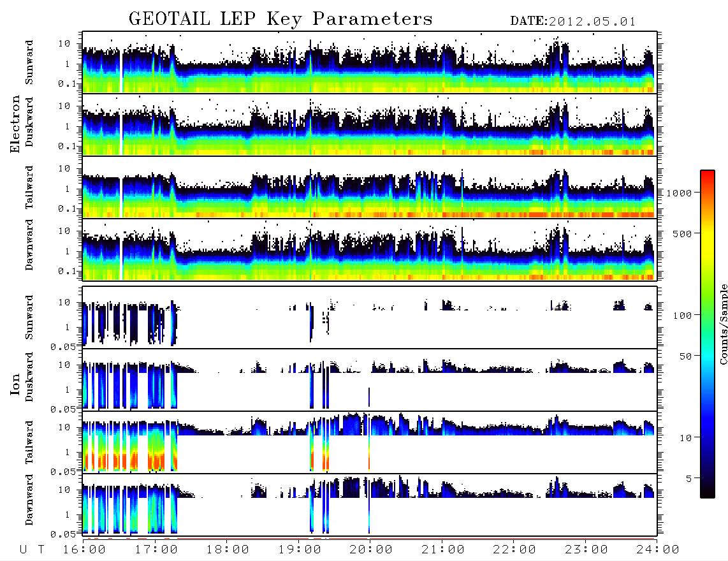Click the Electron Tailward spectrogram

coord(370,187)
